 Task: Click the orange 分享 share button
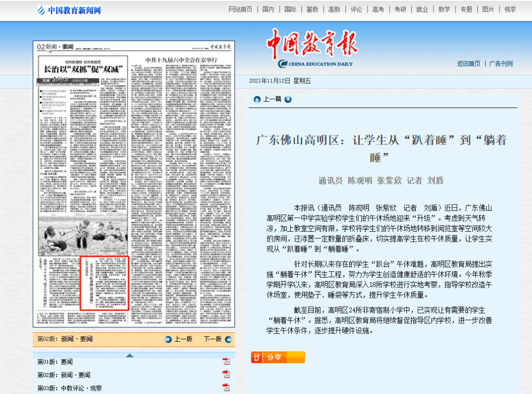tap(277, 358)
